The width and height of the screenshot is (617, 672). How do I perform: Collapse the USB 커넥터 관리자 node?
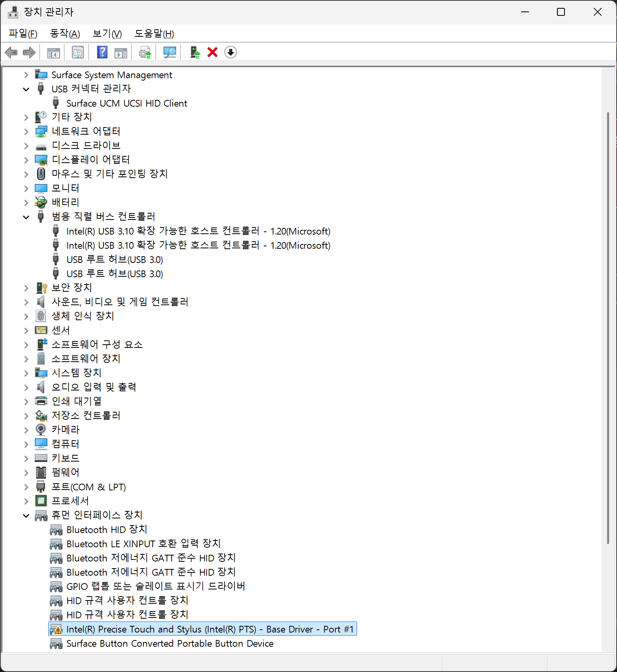coord(26,89)
